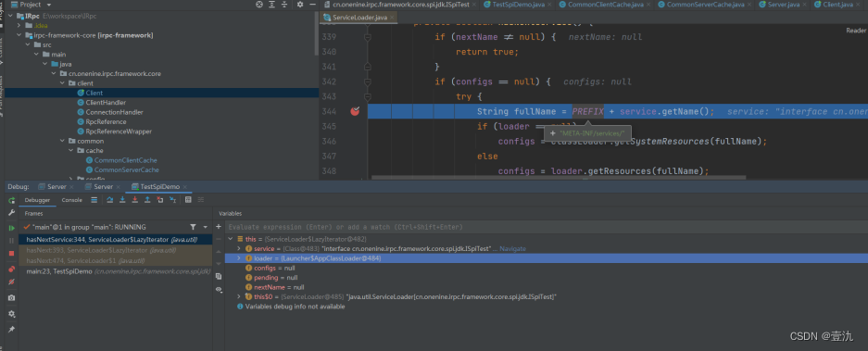Open thread selector dropdown in Frames
The image size is (868, 351).
(206, 227)
